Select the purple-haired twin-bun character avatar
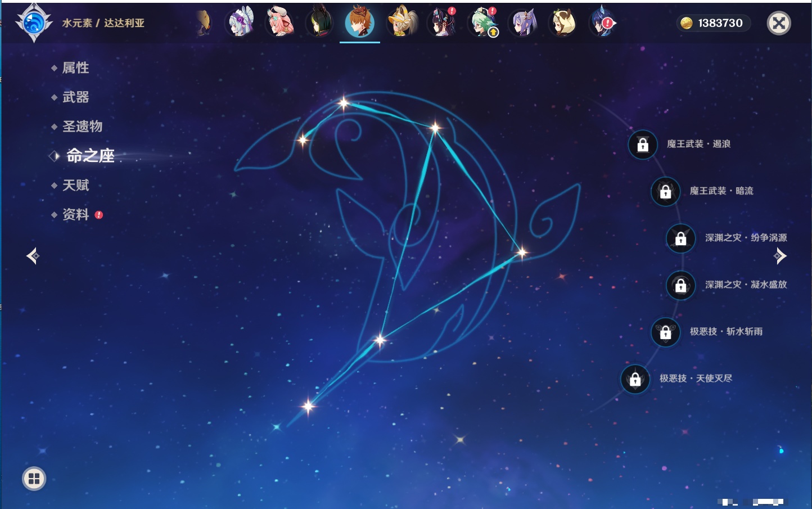Image resolution: width=812 pixels, height=509 pixels. (524, 22)
